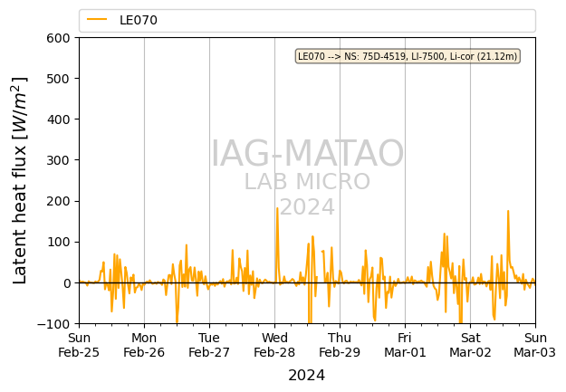The width and height of the screenshot is (566, 392).
Task: Click the Tue Feb-27 date label
Action: pos(209,345)
